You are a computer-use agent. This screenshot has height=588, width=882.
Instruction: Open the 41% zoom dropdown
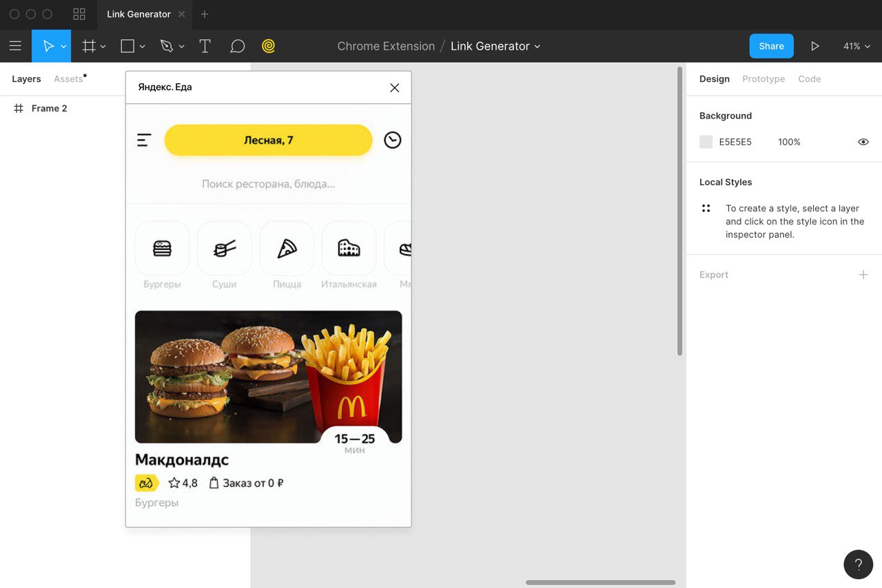tap(857, 46)
